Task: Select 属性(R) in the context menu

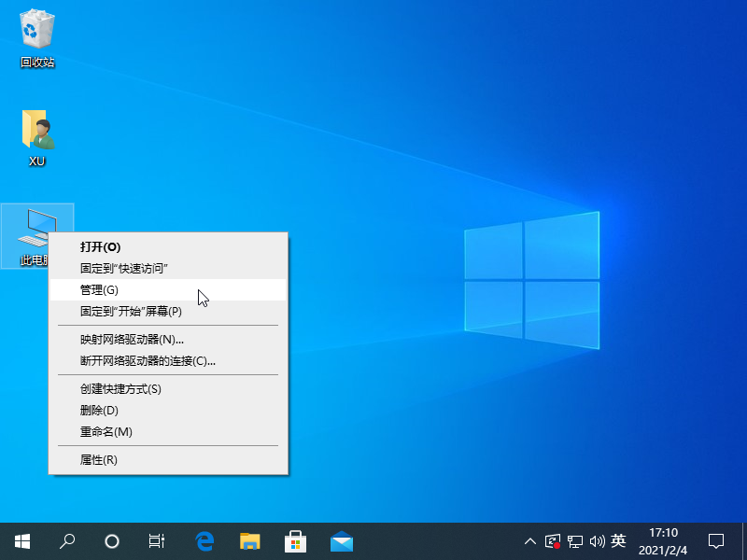Action: [x=99, y=460]
